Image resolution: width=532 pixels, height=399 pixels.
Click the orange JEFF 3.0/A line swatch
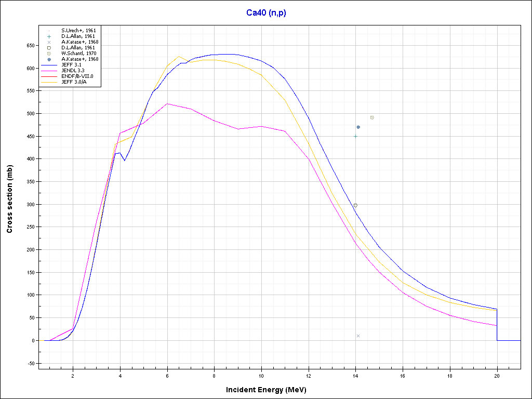[x=49, y=82]
